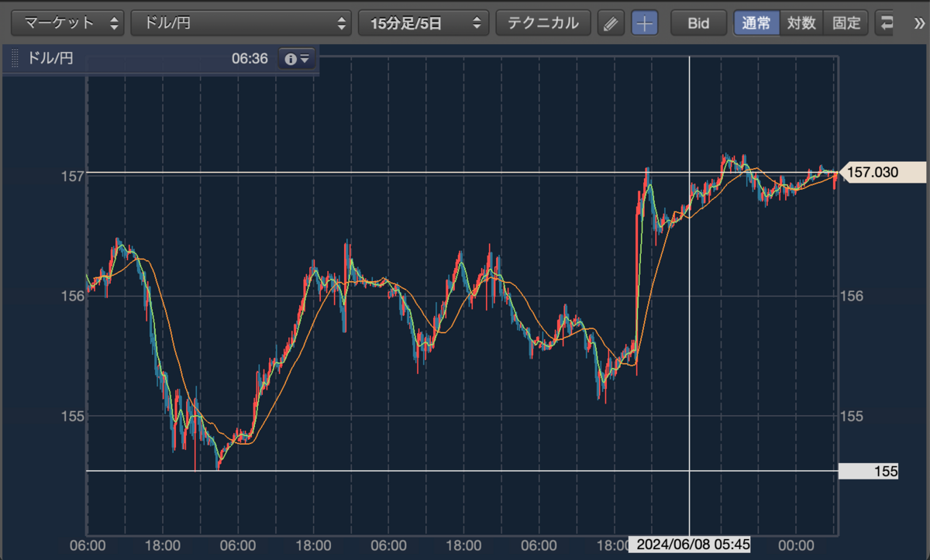This screenshot has width=930, height=560.
Task: Open the マーケット dropdown
Action: (x=68, y=22)
